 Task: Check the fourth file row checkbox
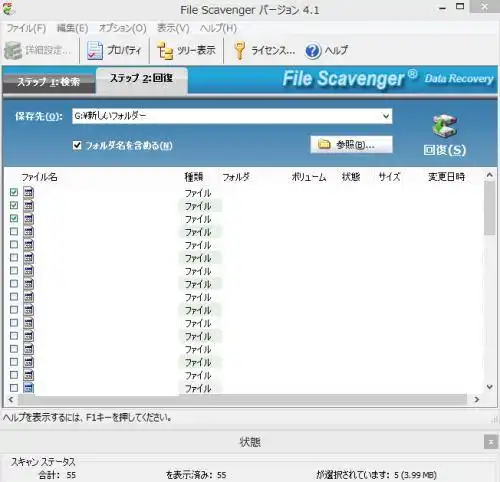point(14,231)
